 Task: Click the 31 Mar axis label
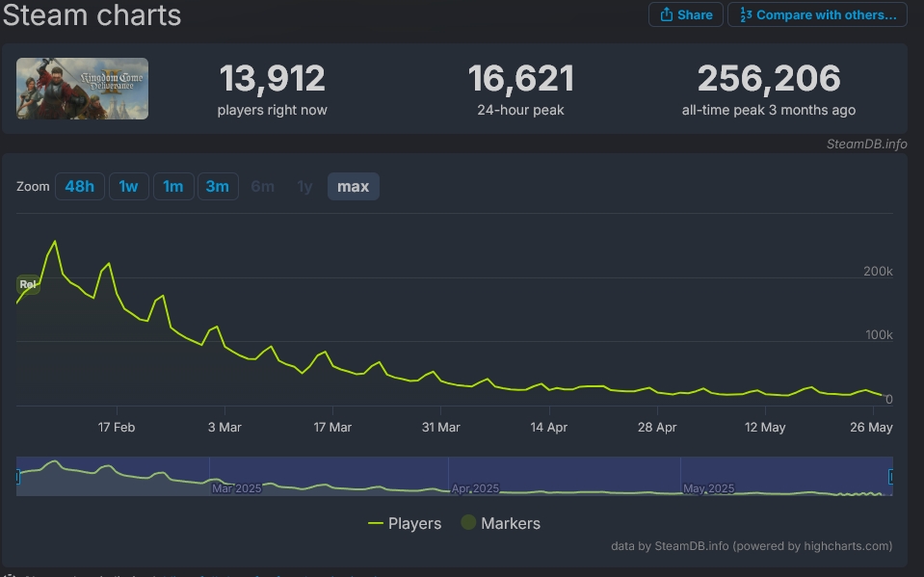[x=440, y=428]
